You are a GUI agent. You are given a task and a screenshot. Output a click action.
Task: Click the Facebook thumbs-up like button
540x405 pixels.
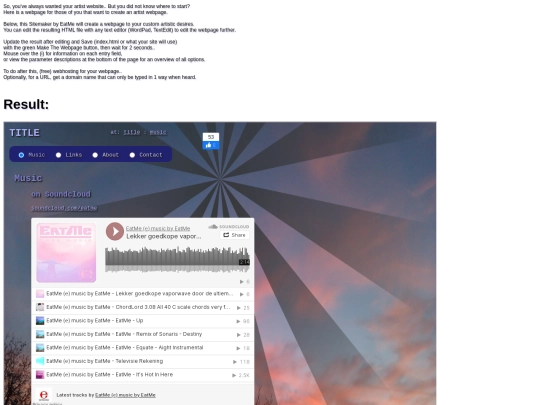[x=211, y=146]
